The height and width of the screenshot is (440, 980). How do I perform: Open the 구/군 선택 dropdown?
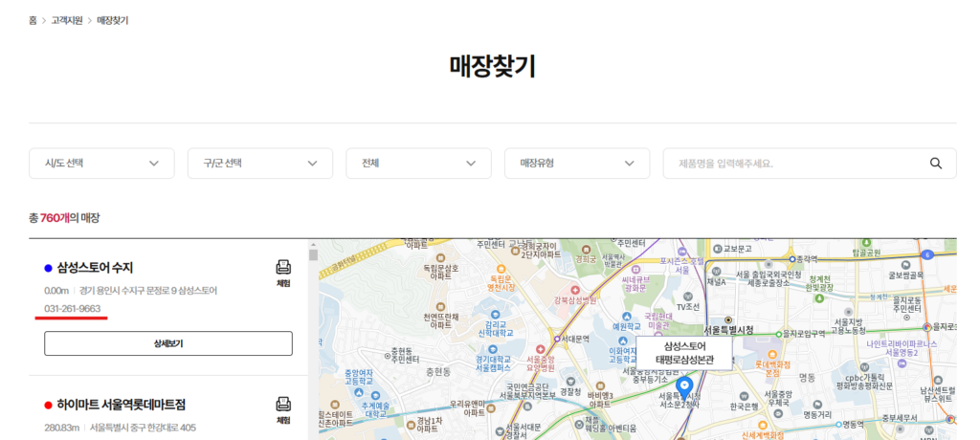pyautogui.click(x=260, y=164)
